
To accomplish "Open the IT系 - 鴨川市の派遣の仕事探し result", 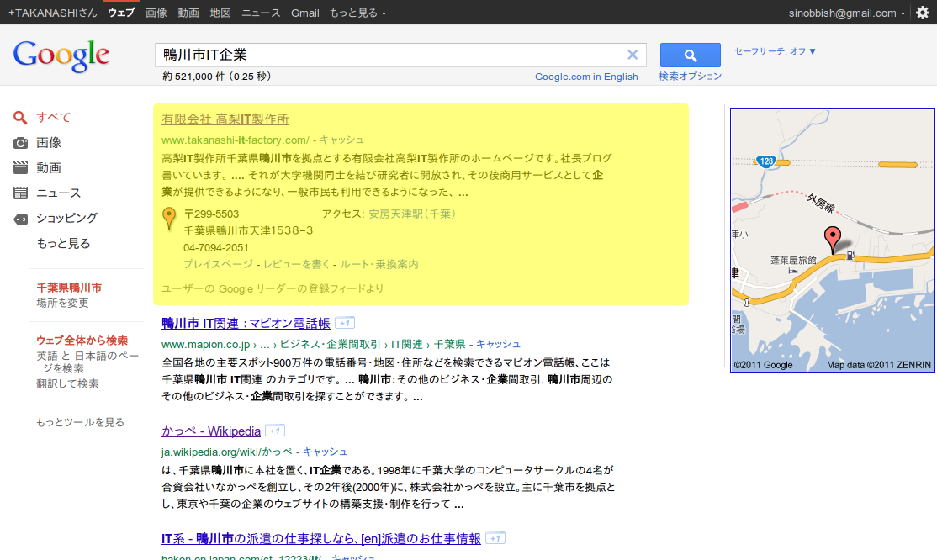I will [x=321, y=538].
